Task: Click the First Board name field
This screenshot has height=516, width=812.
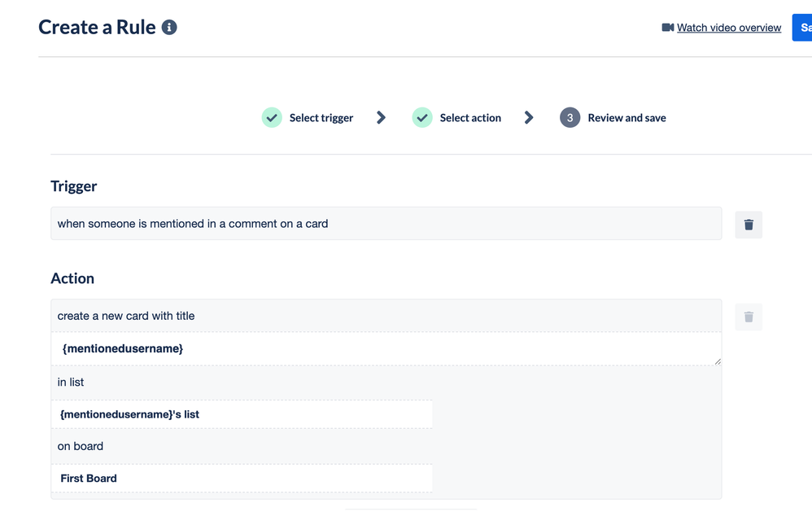Action: [x=242, y=479]
